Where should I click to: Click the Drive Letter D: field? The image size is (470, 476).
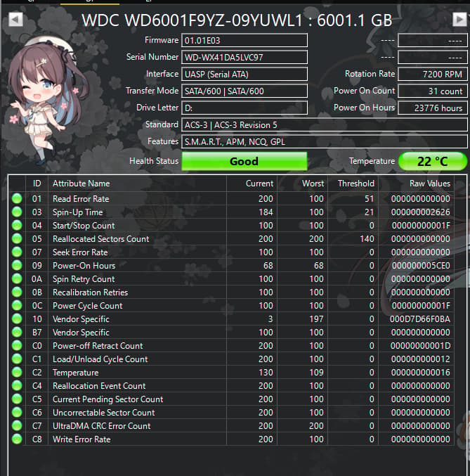[244, 108]
